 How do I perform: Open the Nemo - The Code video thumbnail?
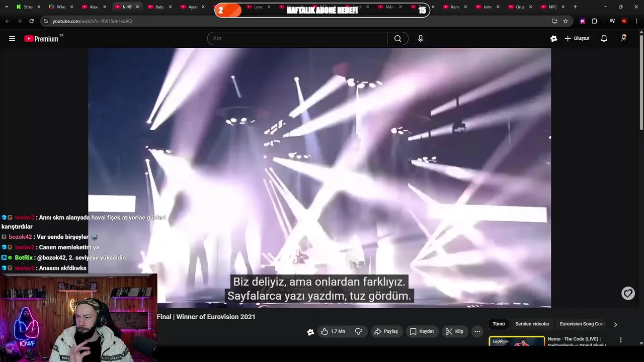[517, 341]
